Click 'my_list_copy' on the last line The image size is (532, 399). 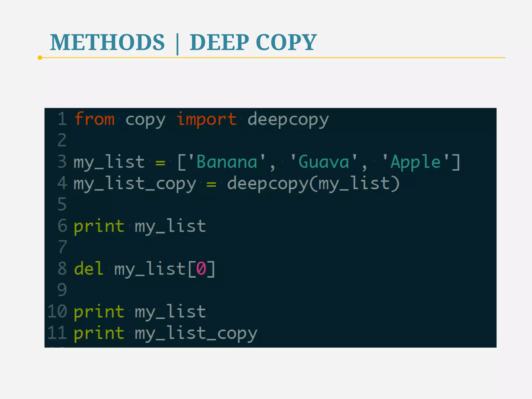(x=196, y=333)
